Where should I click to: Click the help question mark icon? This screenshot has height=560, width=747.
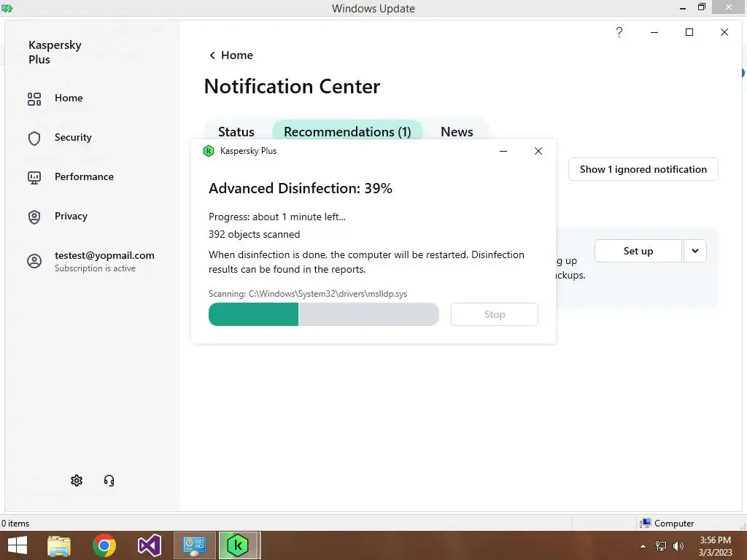619,32
